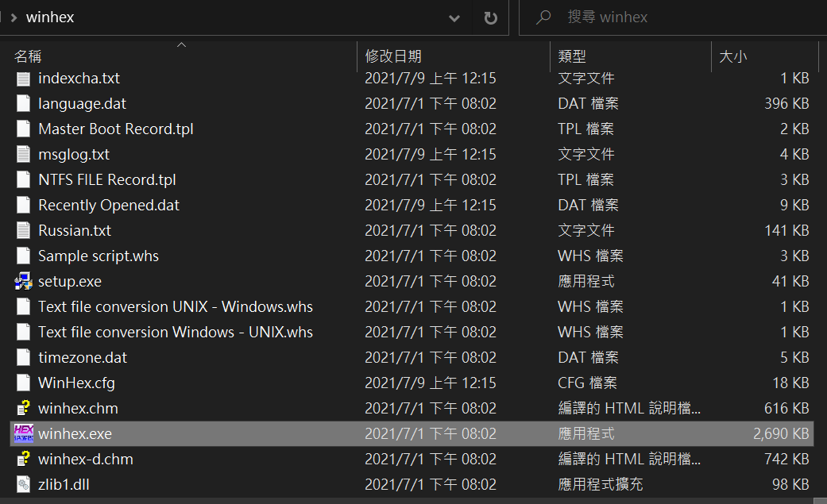Image resolution: width=827 pixels, height=504 pixels.
Task: Click the 616 KB size of winhex.chm
Action: 787,408
